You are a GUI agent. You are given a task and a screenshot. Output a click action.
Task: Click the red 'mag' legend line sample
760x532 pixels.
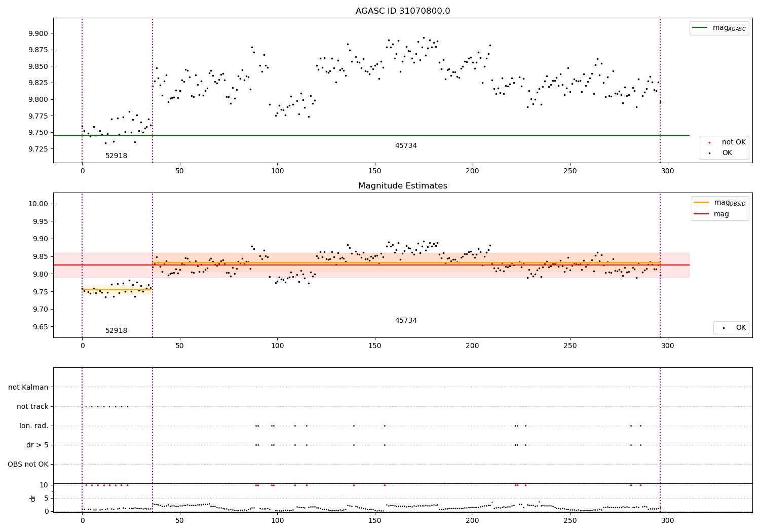[x=702, y=214]
